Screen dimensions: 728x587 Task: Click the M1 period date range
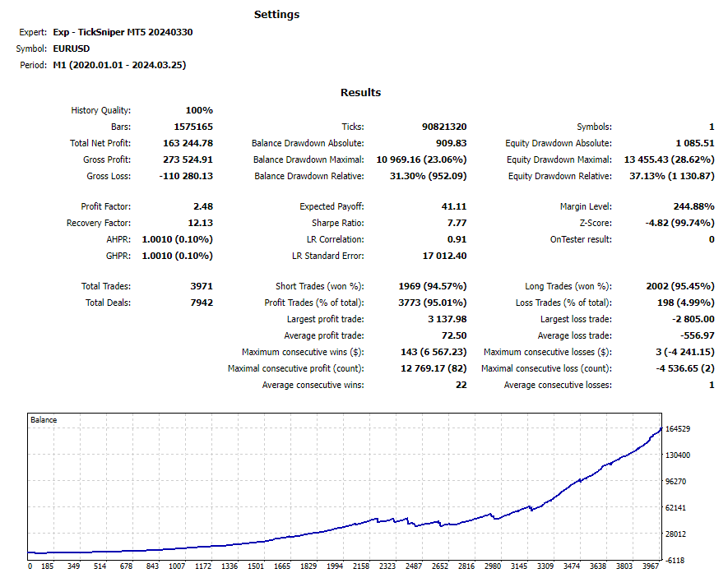119,65
